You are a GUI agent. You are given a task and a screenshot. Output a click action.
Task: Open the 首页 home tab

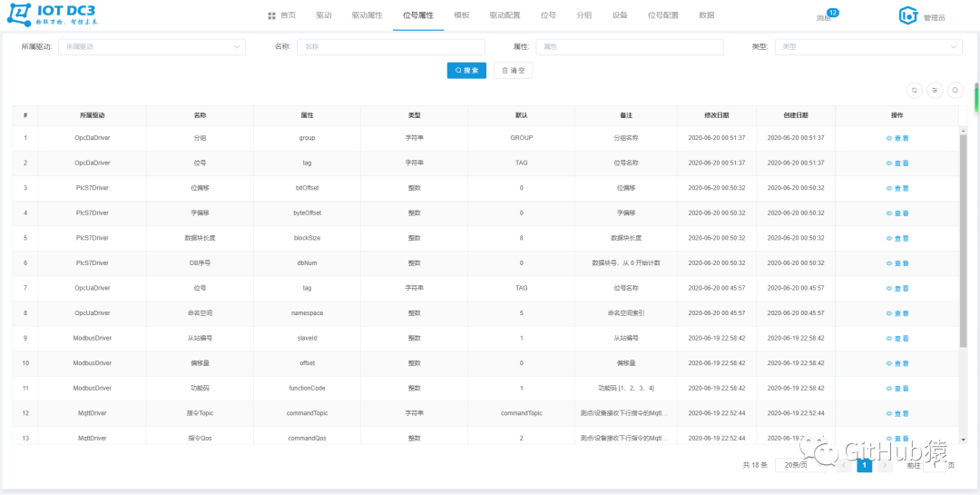pyautogui.click(x=281, y=15)
